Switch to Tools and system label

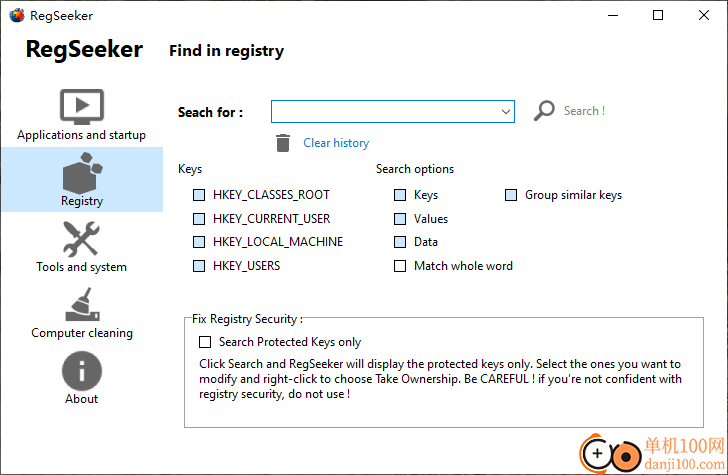pyautogui.click(x=81, y=267)
